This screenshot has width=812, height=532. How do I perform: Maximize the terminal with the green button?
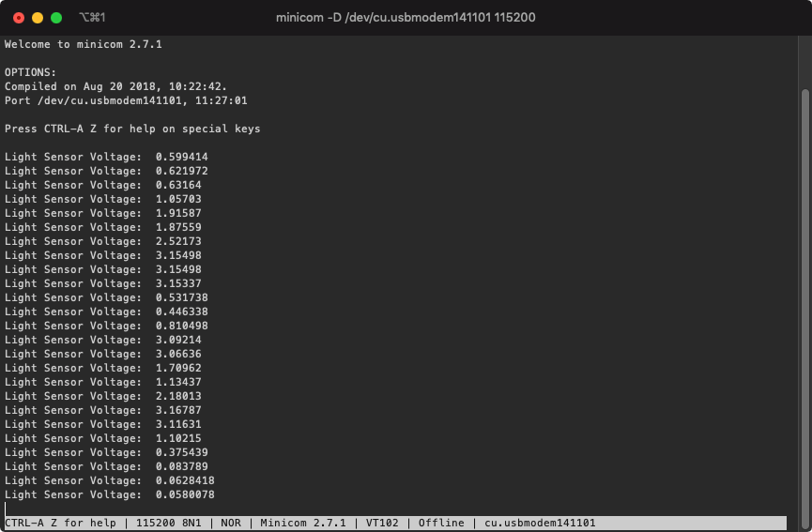point(56,18)
